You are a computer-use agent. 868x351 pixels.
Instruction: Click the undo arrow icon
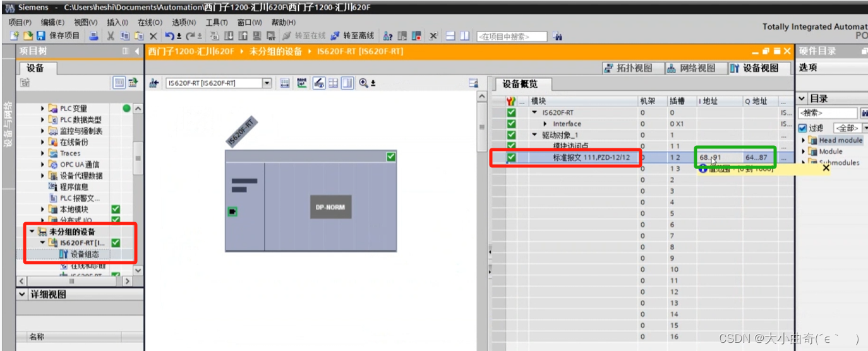(169, 36)
